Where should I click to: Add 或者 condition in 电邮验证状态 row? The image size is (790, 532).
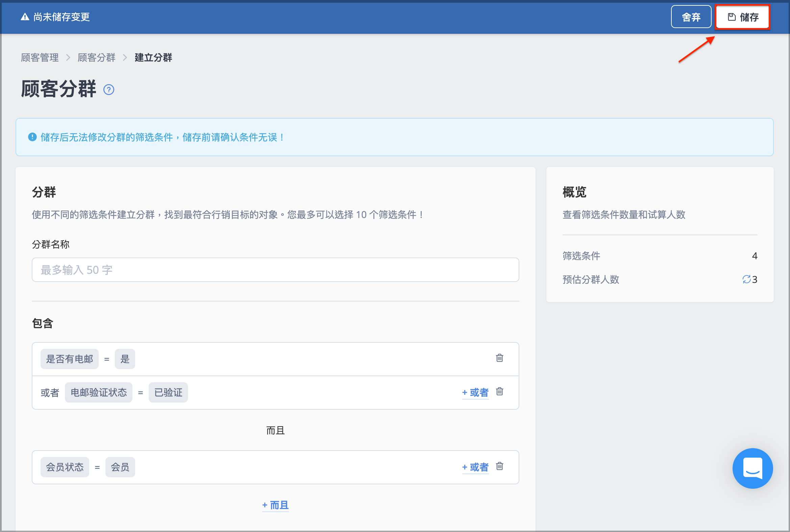click(475, 392)
